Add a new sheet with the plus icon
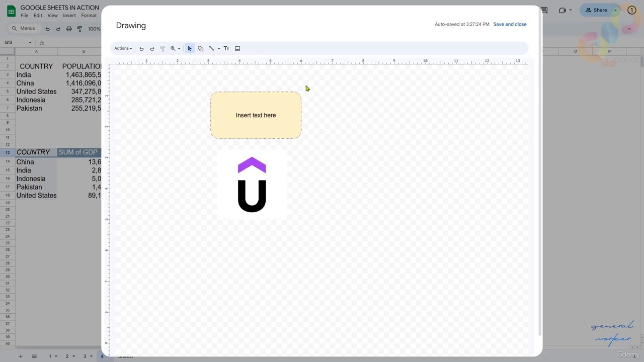 pos(21,356)
